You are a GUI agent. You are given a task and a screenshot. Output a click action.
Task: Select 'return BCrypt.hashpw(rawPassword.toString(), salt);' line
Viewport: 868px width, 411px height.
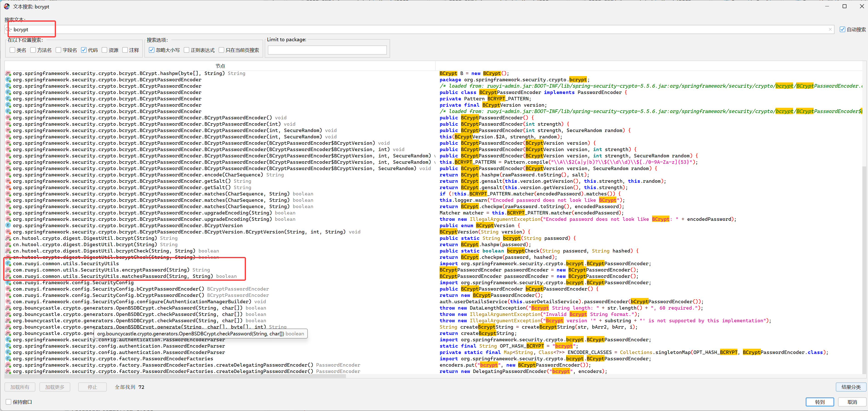click(x=514, y=175)
